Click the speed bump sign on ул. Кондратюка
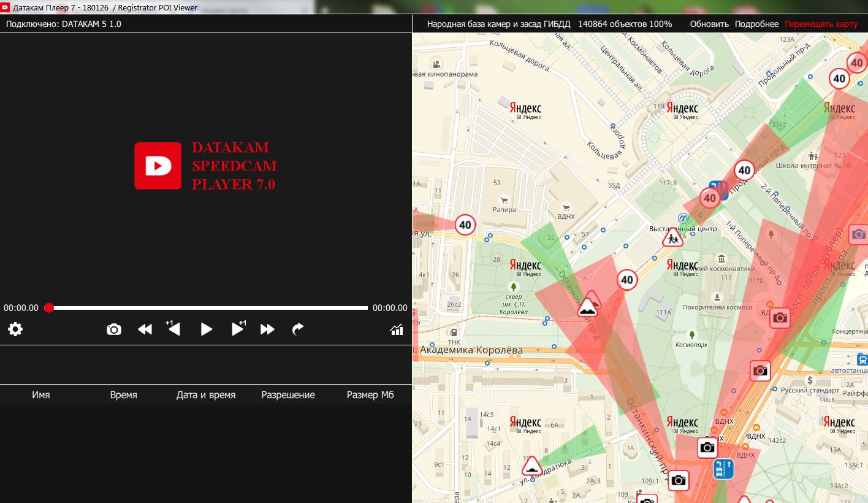The image size is (868, 503). point(532,467)
